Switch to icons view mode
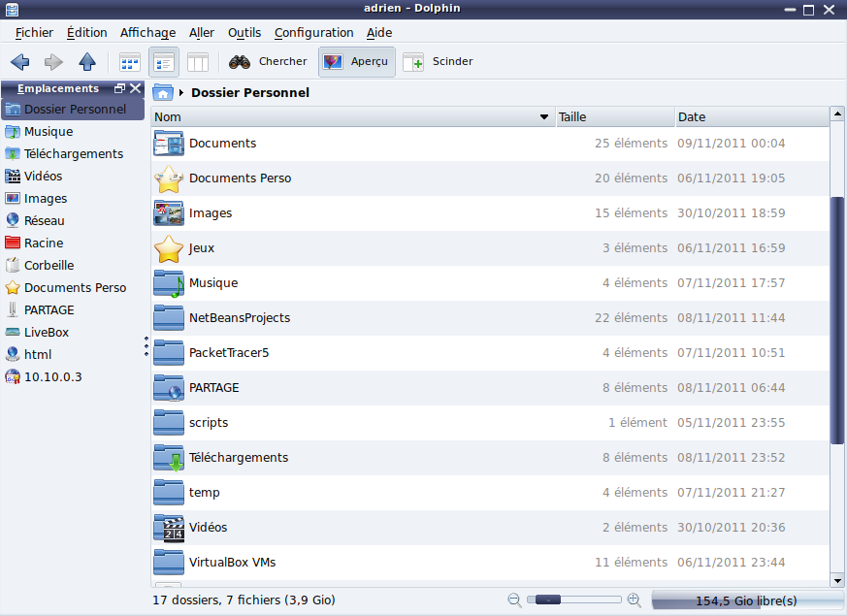The image size is (847, 616). click(130, 63)
